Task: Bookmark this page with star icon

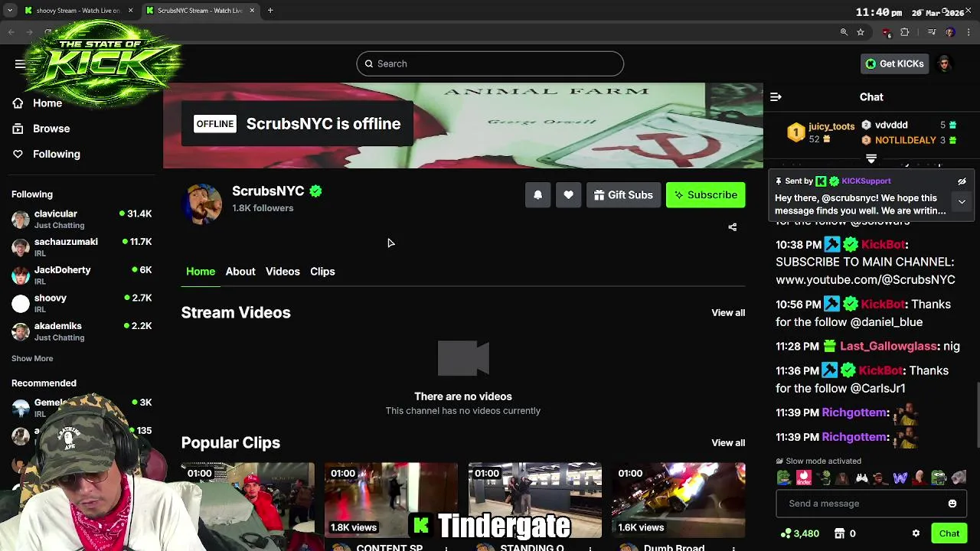Action: [861, 32]
